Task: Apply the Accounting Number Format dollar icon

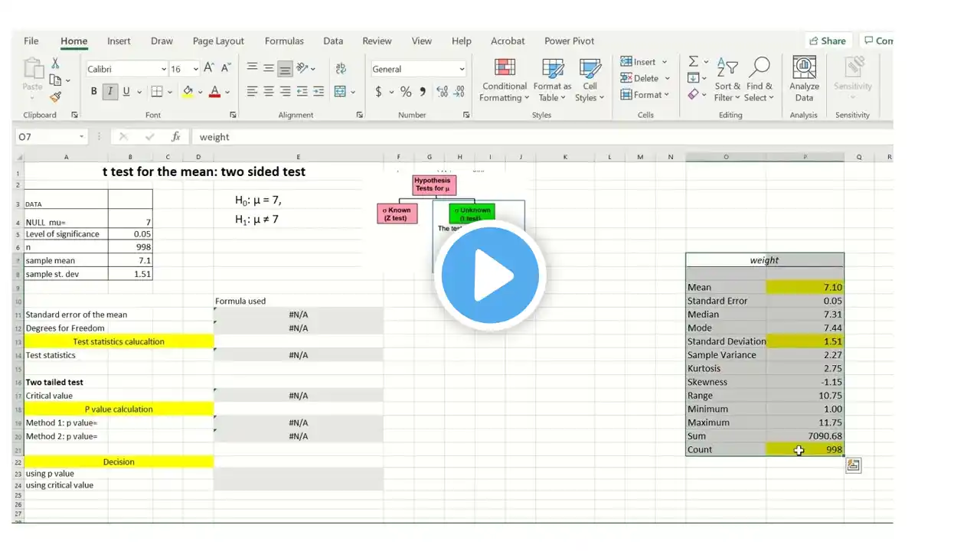Action: point(378,92)
